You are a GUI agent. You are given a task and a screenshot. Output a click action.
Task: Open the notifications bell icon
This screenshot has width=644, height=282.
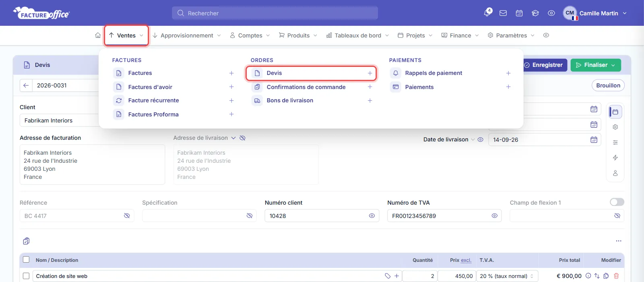point(487,13)
